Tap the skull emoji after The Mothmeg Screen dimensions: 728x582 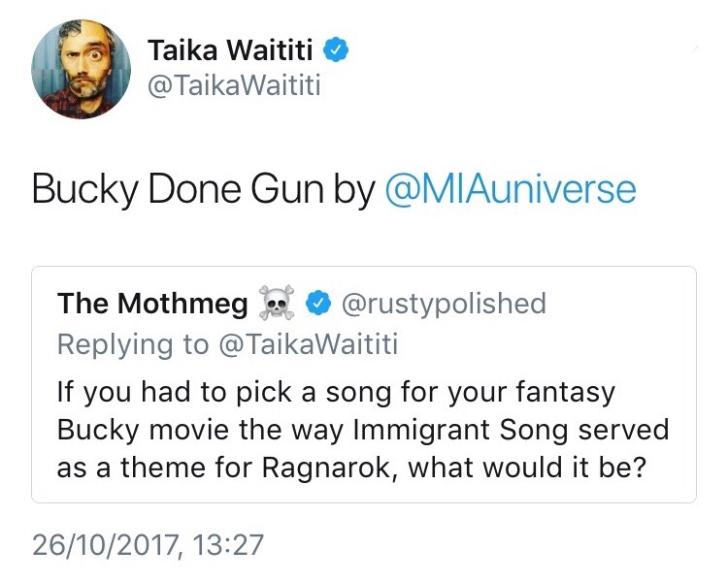coord(276,304)
